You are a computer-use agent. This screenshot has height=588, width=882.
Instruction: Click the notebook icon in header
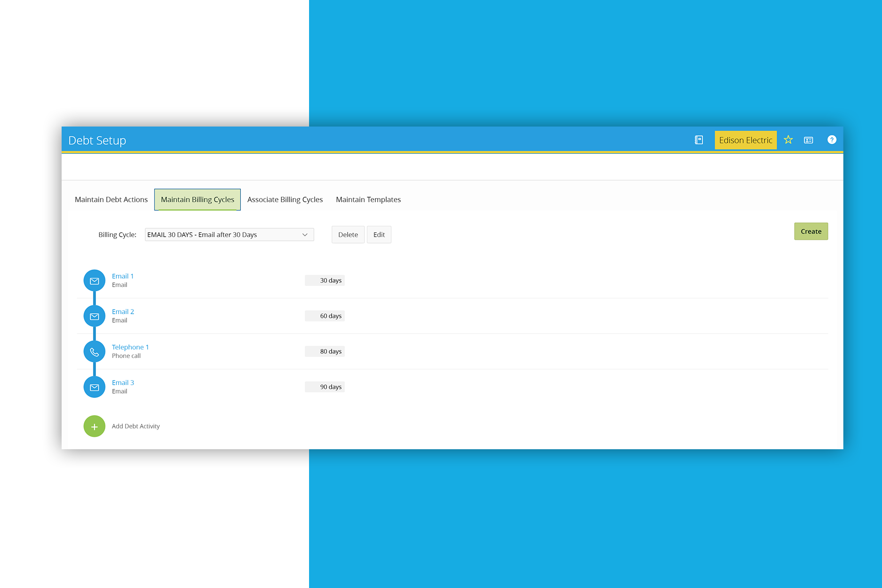click(699, 140)
